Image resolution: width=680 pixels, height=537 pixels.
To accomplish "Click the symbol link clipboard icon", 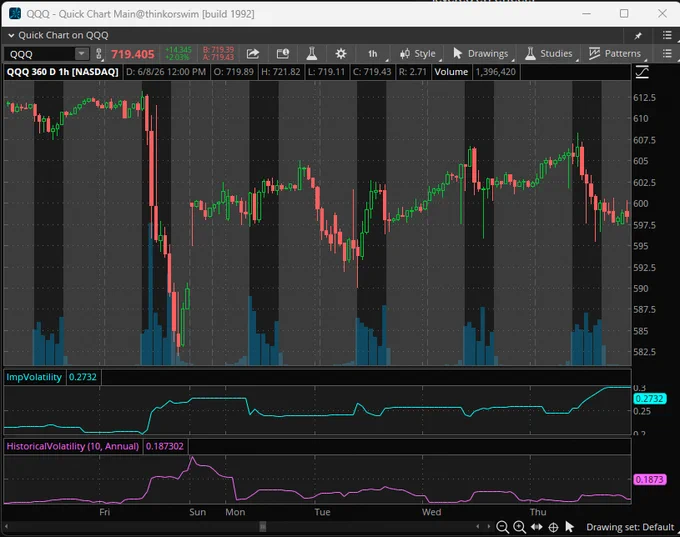I will click(99, 54).
